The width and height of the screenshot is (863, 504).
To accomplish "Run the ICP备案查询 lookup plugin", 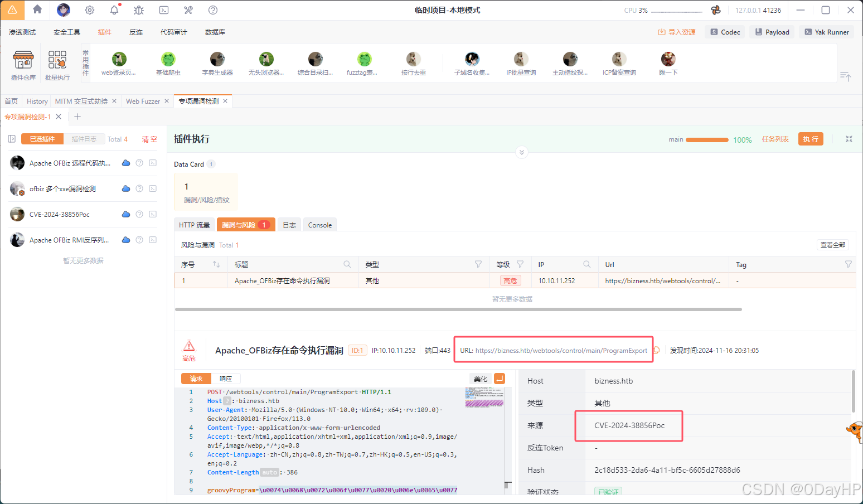I will pyautogui.click(x=619, y=63).
